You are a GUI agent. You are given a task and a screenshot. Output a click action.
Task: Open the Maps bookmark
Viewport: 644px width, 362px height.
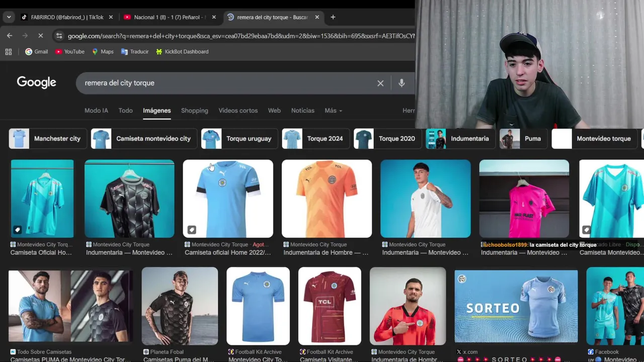click(x=103, y=52)
